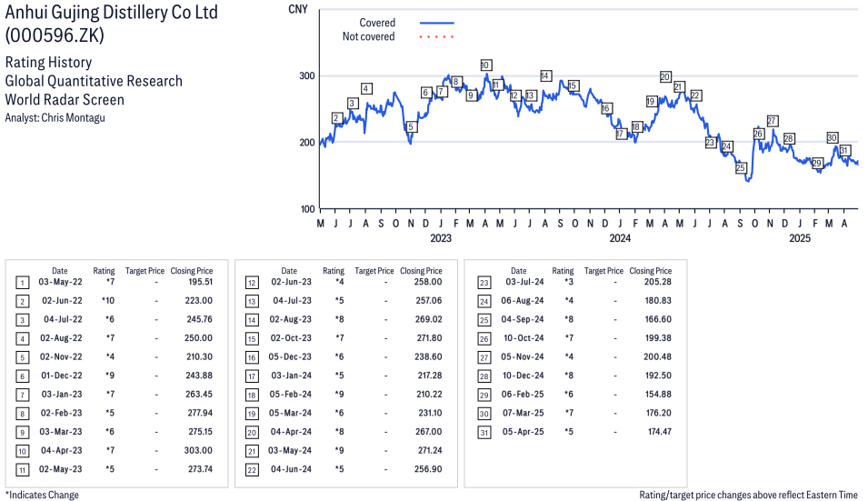Click the Rating History heading
This screenshot has height=501, width=868.
coord(48,62)
